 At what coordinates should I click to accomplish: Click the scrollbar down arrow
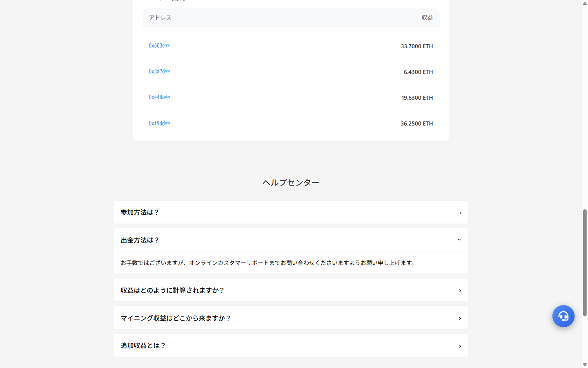point(585,365)
